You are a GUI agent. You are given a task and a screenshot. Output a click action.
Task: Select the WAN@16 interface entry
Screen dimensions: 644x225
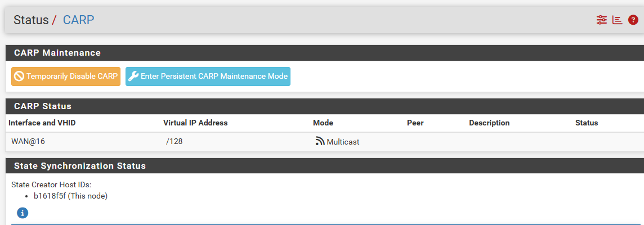28,142
